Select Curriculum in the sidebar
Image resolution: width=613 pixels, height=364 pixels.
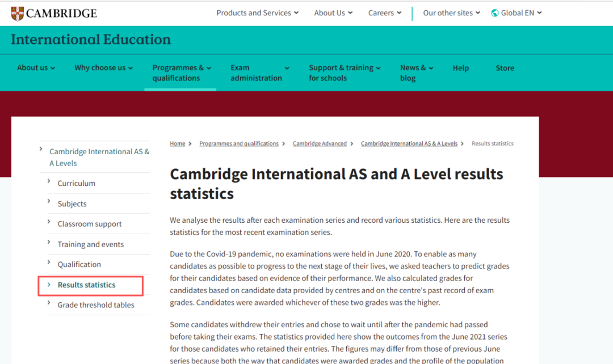pyautogui.click(x=76, y=183)
